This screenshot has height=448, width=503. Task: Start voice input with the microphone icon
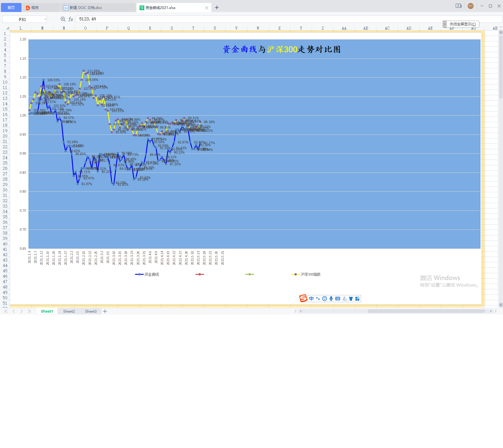pyautogui.click(x=331, y=299)
